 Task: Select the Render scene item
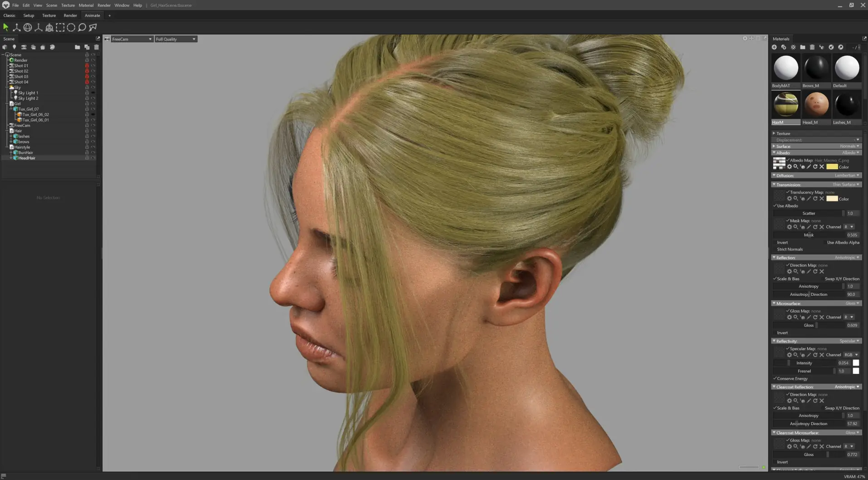pyautogui.click(x=20, y=60)
